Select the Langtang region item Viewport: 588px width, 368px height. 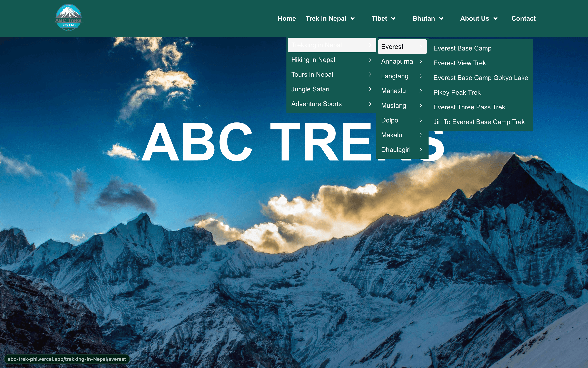(x=402, y=76)
